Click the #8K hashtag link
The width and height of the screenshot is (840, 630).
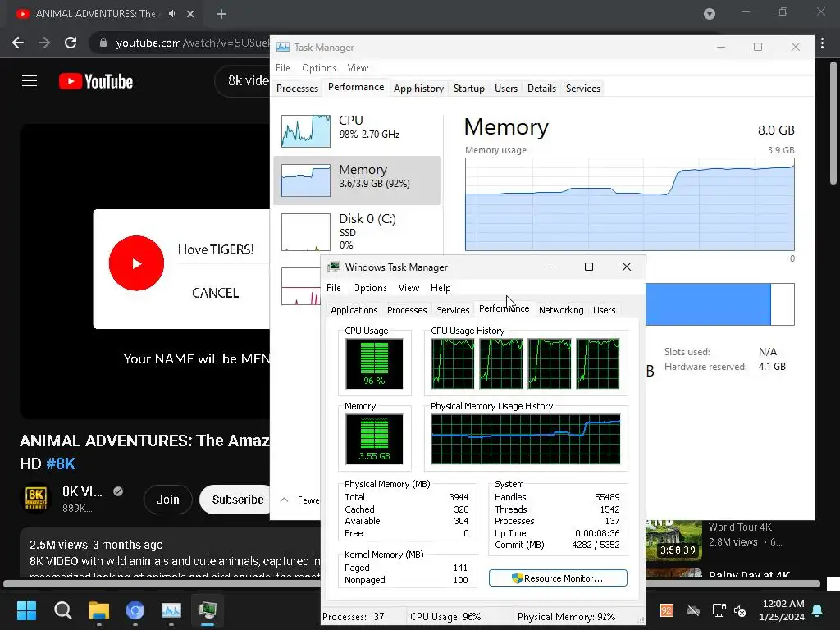coord(61,463)
